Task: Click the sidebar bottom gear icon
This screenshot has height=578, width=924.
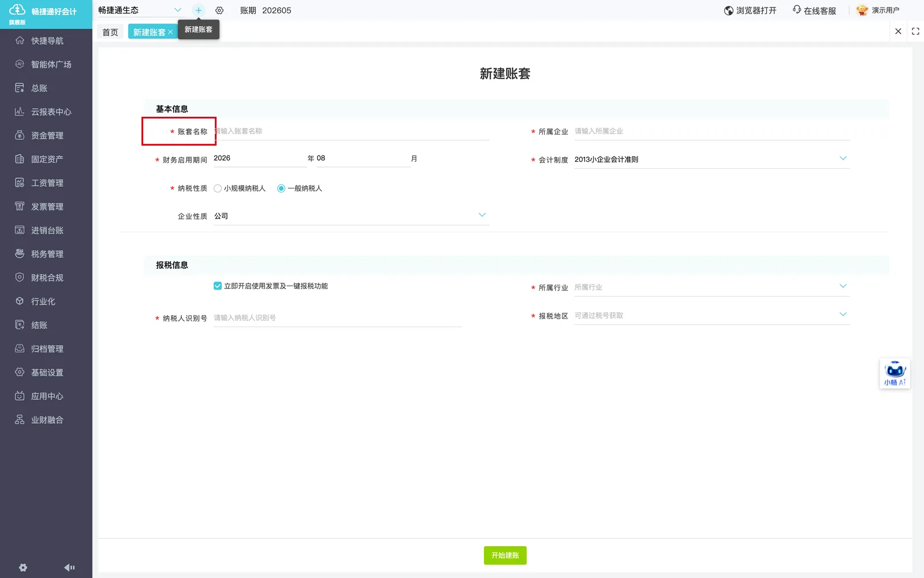Action: 23,568
